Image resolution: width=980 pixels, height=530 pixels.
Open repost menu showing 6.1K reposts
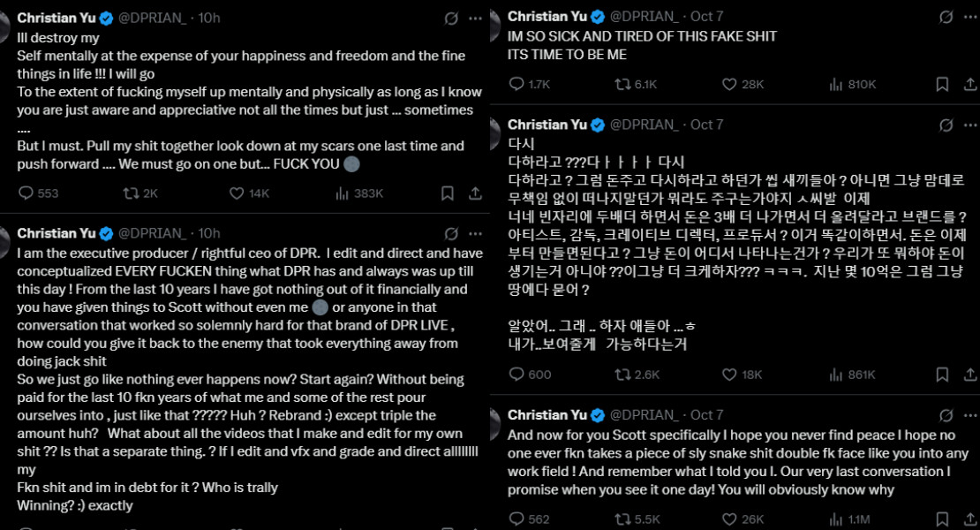(622, 84)
